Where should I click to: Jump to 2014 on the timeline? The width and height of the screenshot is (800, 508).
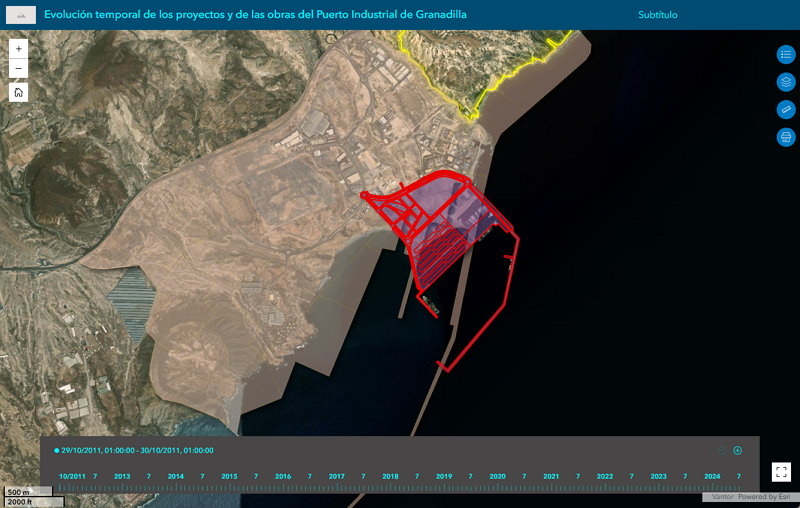coord(176,476)
